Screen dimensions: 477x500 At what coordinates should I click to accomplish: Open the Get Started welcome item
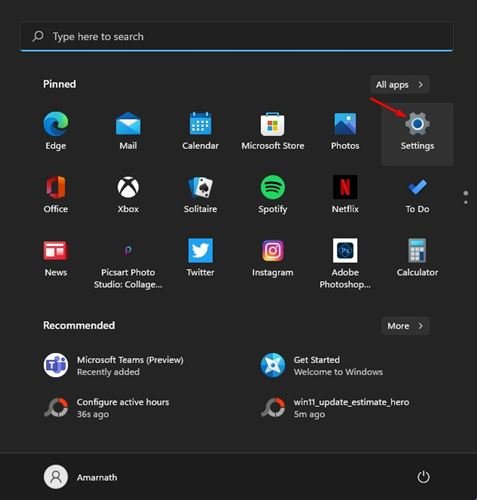tap(322, 365)
